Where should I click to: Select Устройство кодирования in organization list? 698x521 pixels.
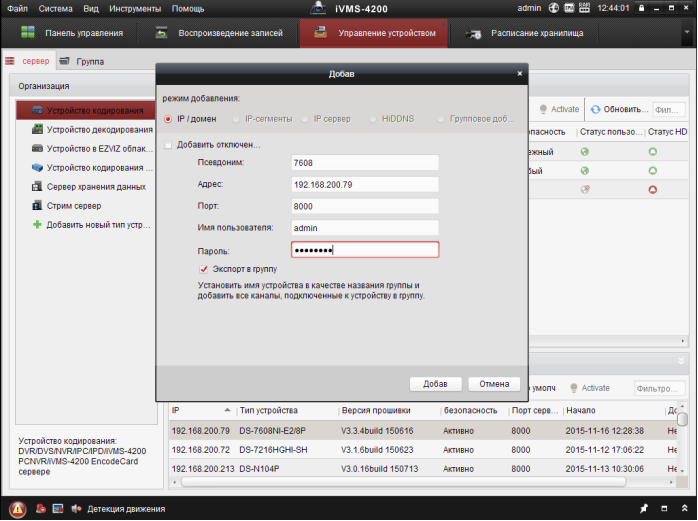coord(86,110)
